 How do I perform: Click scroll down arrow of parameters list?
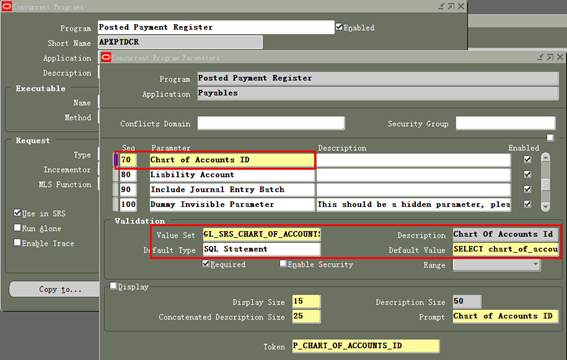click(x=546, y=206)
